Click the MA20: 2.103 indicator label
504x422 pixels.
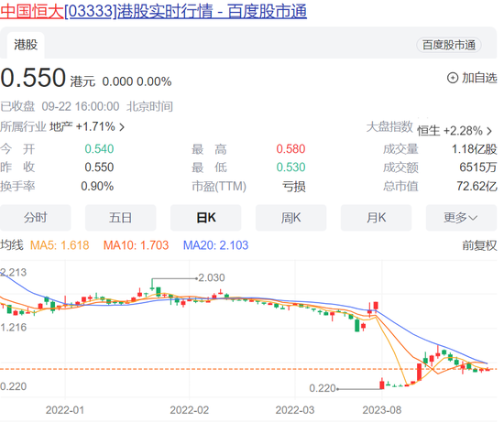pos(215,245)
